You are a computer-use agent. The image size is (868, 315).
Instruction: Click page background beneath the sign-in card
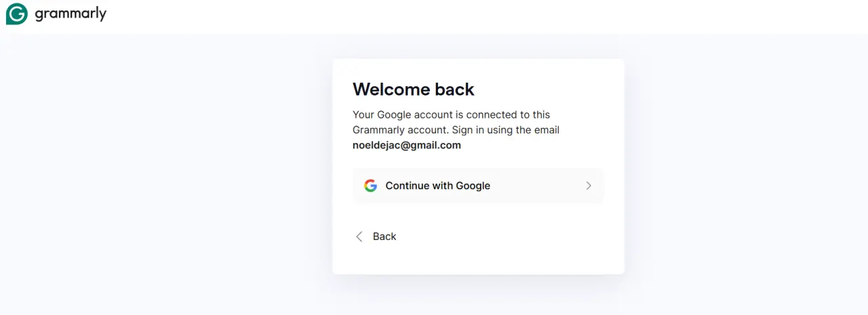(x=478, y=295)
